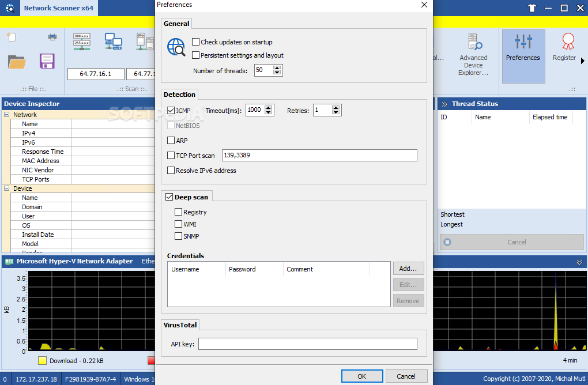Click the yellow Download legend swatch
The height and width of the screenshot is (385, 588).
coord(43,361)
